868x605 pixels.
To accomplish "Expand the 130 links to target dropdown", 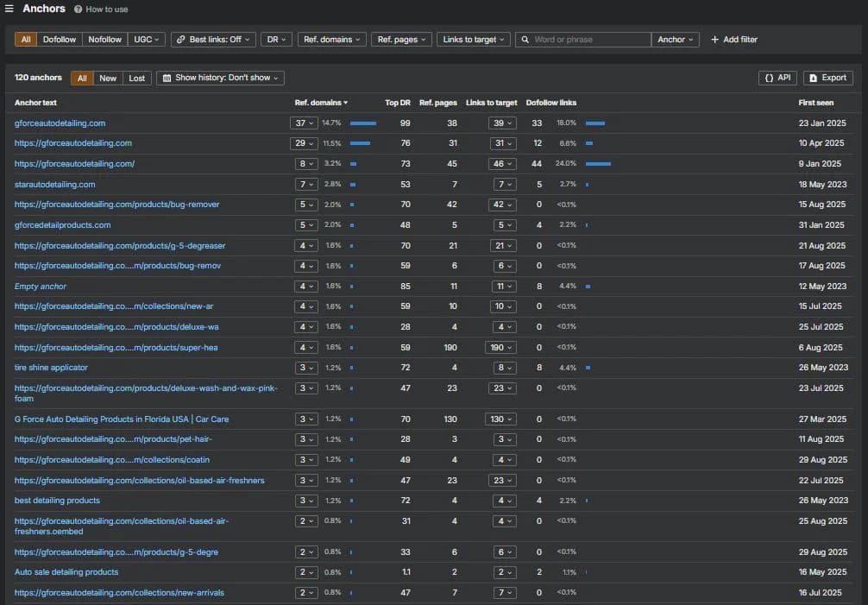I will coord(500,419).
